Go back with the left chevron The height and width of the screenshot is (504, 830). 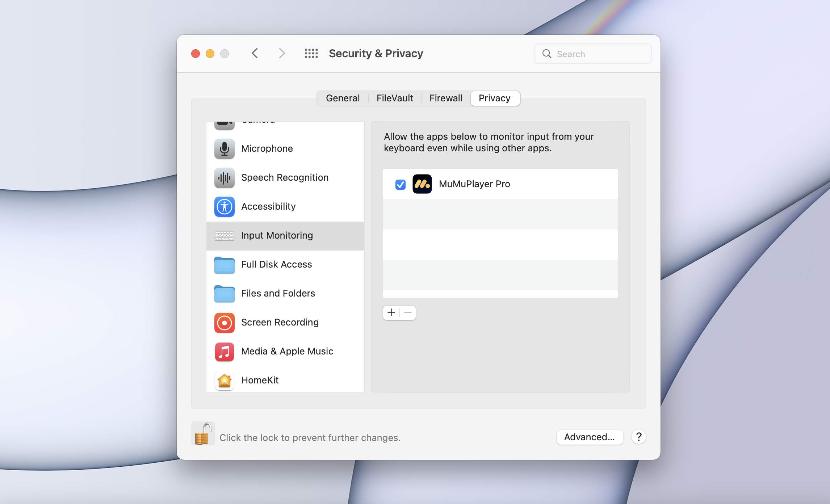point(255,54)
